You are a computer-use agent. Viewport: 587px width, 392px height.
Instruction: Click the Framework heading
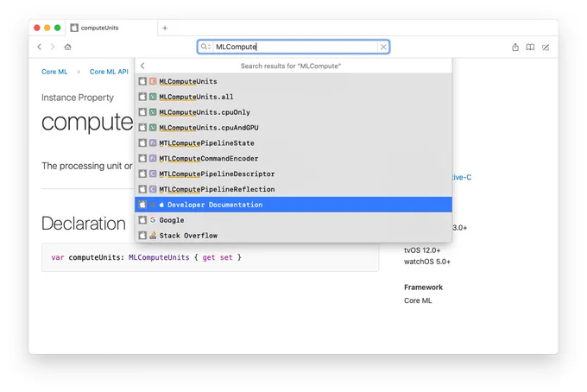point(423,288)
